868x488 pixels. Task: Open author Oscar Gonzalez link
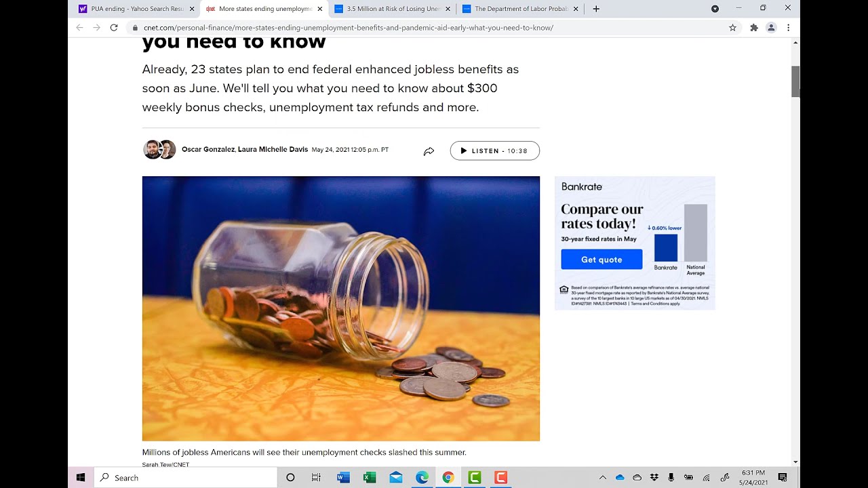208,150
